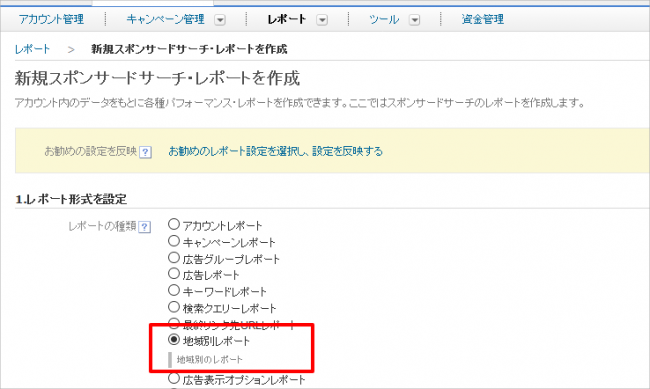Select 広告レポート radio button
Image resolution: width=650 pixels, height=389 pixels.
174,274
